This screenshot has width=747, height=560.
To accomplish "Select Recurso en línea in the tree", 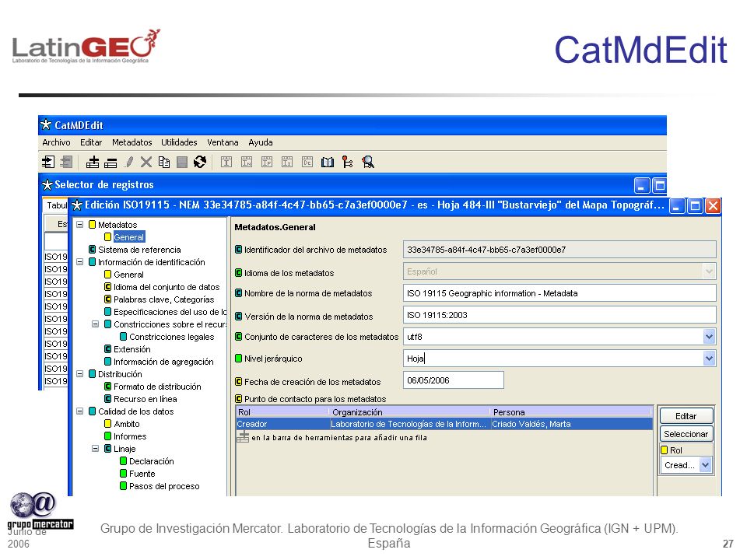I will (146, 399).
